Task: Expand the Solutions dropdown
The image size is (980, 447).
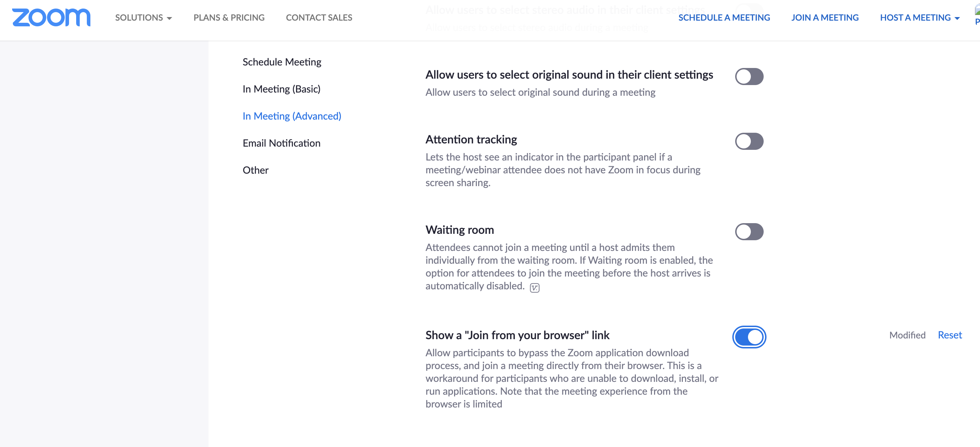Action: tap(143, 17)
